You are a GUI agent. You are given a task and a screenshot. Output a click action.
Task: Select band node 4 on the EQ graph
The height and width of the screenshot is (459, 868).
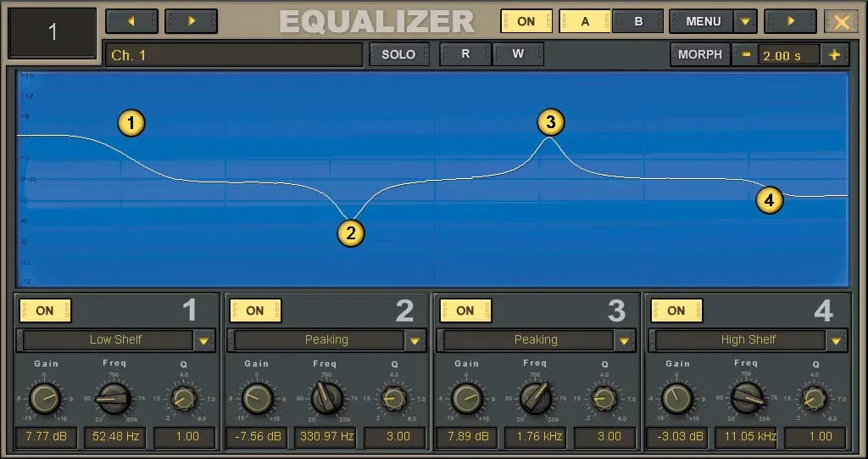coord(770,200)
